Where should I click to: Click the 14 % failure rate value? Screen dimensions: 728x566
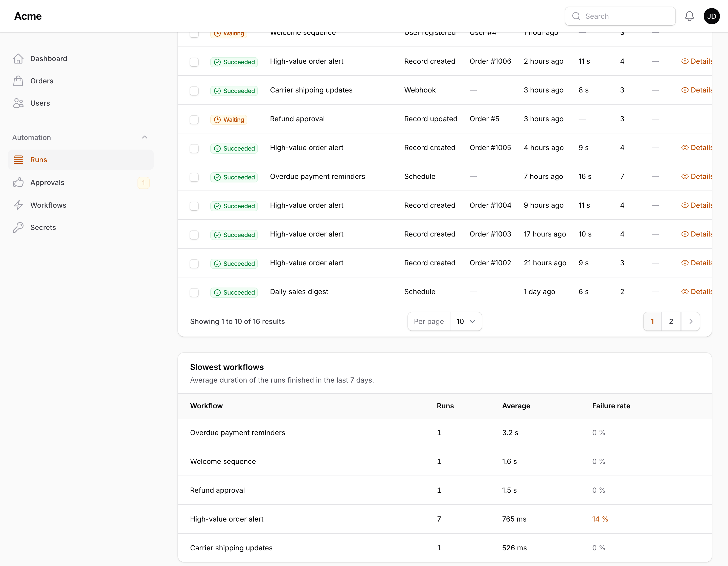[x=600, y=519]
